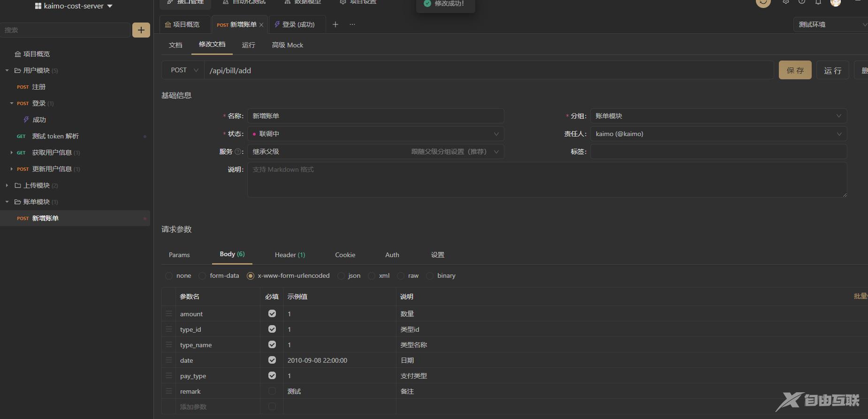Mark remark parameter as required
This screenshot has width=868, height=419.
pos(272,391)
